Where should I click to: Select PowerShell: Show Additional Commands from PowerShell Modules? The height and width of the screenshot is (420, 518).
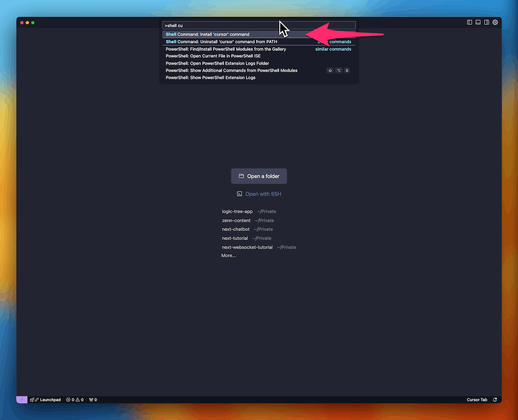coord(258,70)
